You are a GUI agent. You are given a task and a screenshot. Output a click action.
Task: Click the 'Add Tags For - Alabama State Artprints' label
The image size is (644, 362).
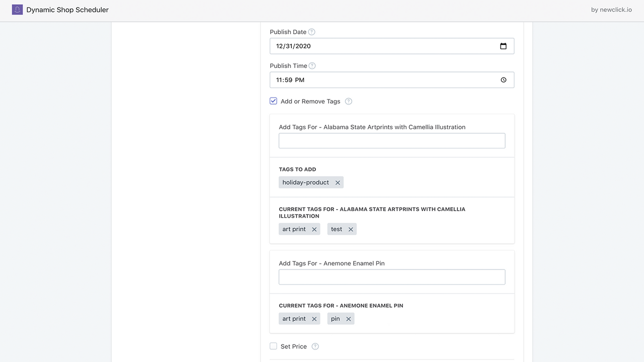372,127
